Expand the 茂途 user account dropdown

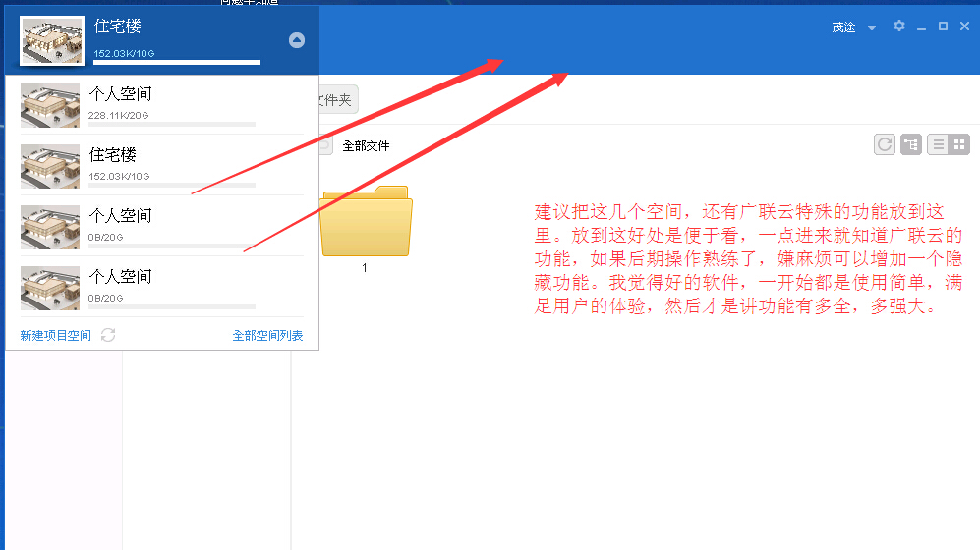click(871, 27)
